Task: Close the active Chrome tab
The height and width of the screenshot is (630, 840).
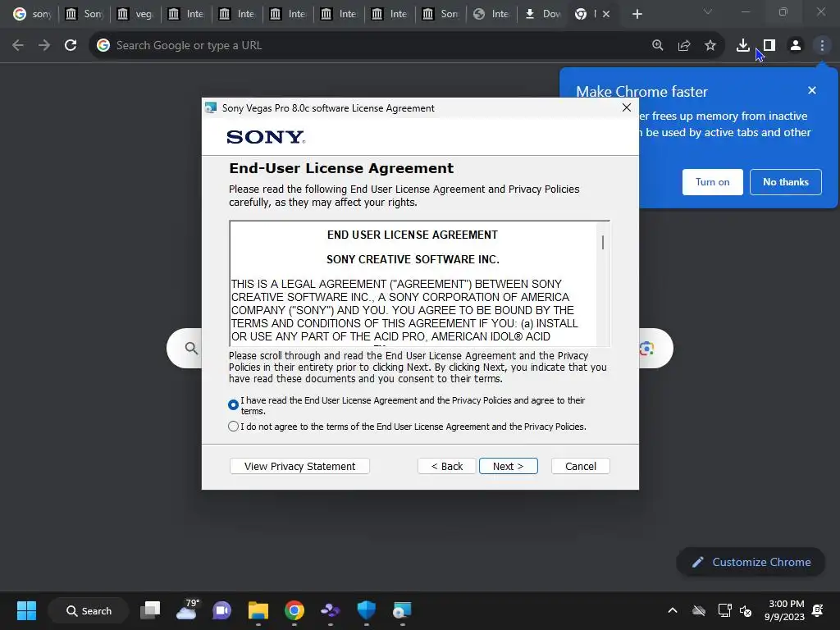Action: tap(606, 14)
